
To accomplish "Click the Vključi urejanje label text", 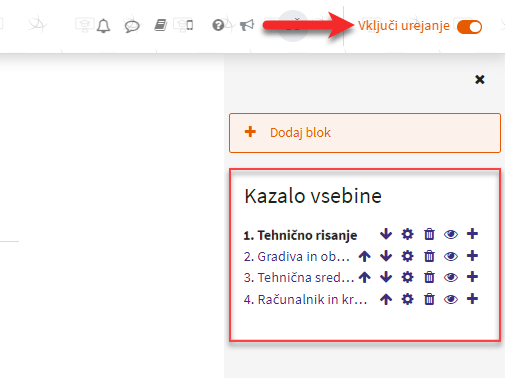I will 404,26.
